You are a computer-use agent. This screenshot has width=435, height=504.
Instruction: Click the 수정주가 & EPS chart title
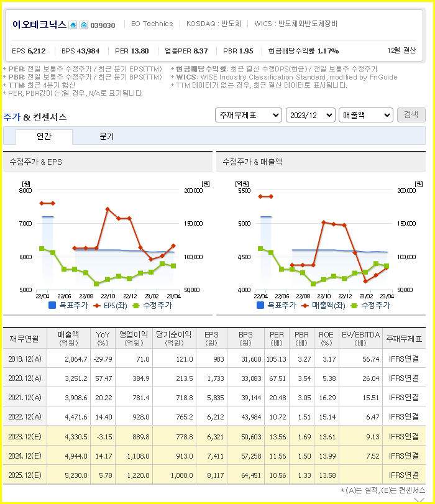tap(35, 162)
